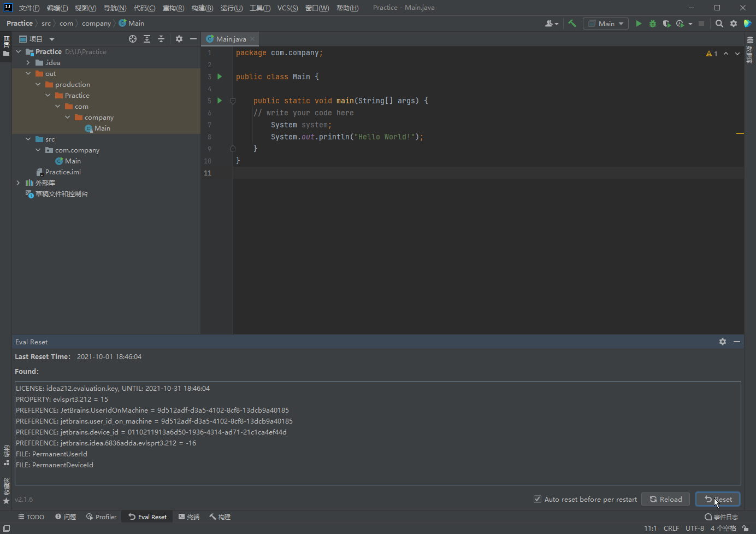Click the Reload button

[665, 499]
